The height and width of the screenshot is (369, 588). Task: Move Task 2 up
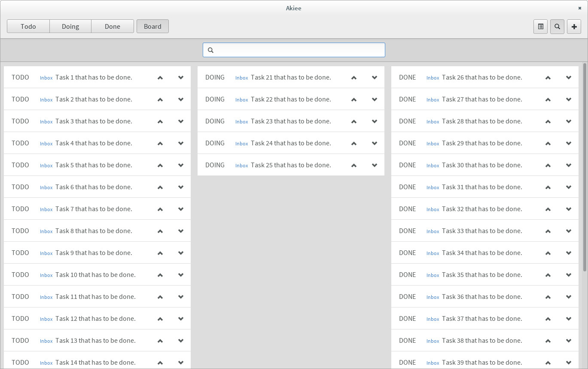tap(160, 100)
